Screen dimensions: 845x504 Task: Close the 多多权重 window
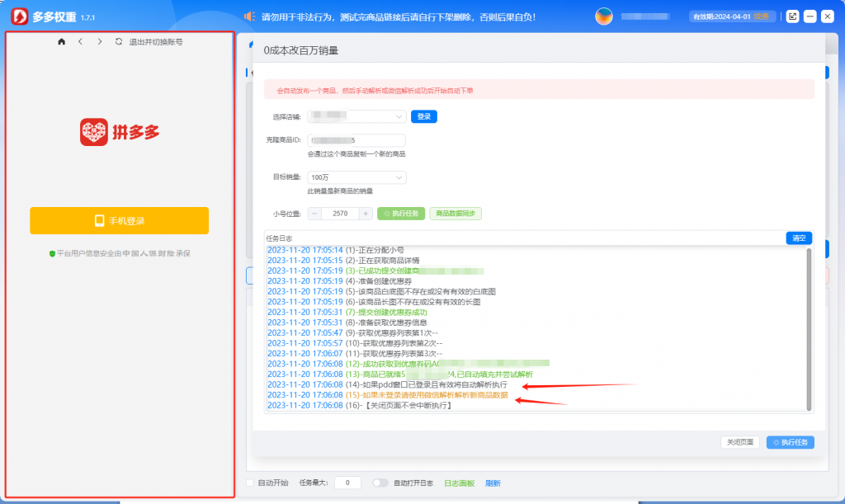[x=827, y=16]
